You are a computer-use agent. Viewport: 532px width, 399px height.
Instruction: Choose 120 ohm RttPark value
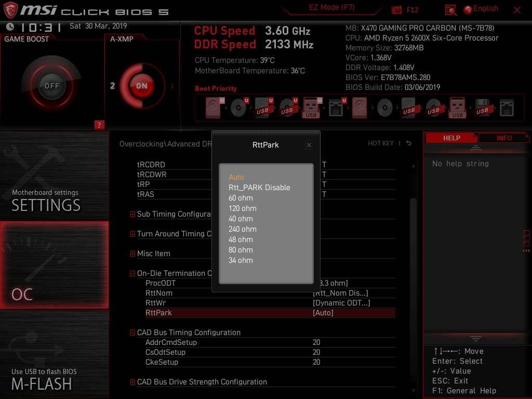click(243, 208)
